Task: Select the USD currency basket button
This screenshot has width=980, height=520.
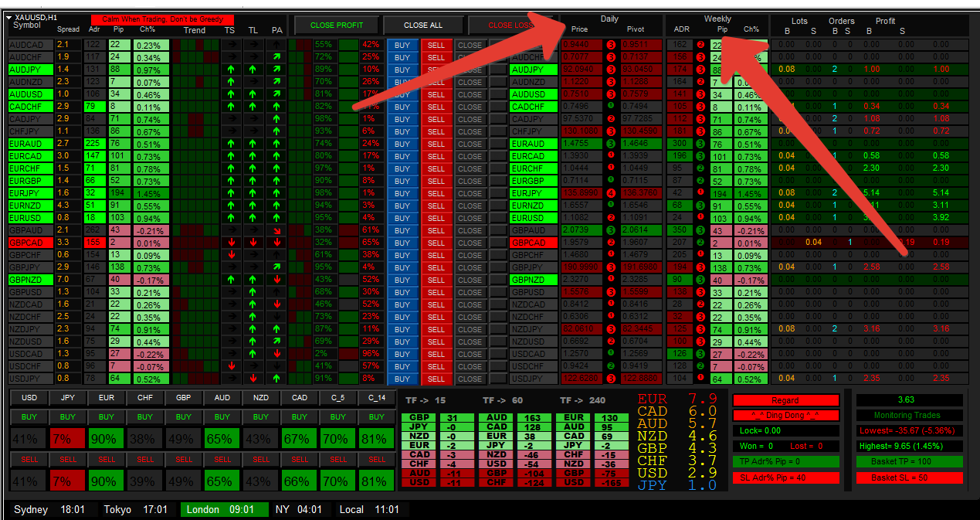Action: [29, 398]
